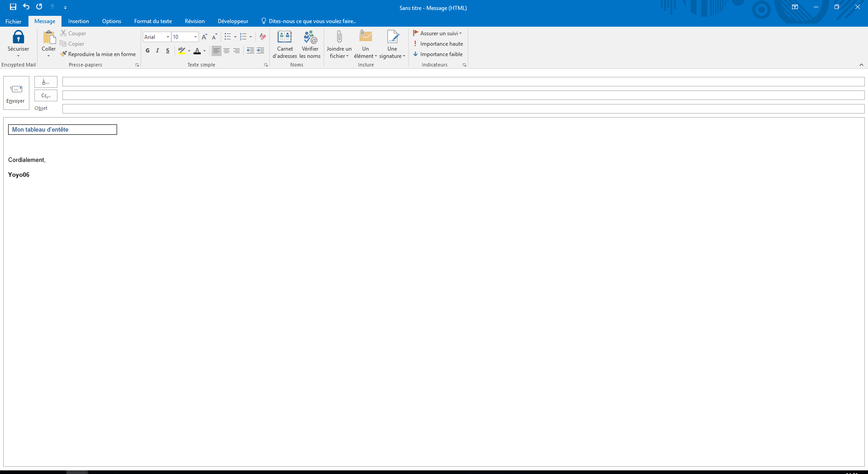Screen dimensions: 868x474
Task: Expand Assurer un suivi dropdown
Action: click(x=438, y=33)
